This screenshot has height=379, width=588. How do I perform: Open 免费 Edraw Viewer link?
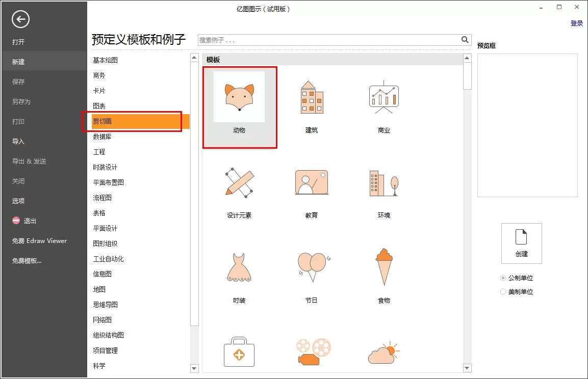[39, 241]
